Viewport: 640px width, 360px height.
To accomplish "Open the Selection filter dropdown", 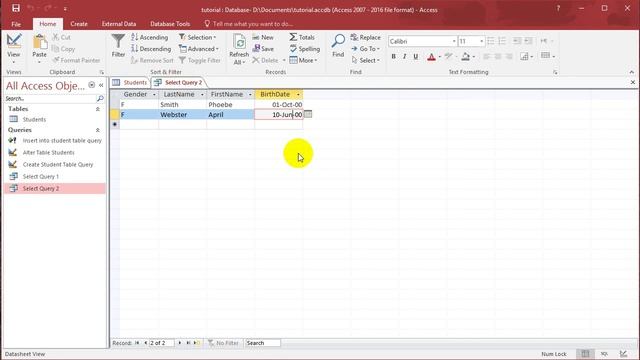I will (198, 37).
